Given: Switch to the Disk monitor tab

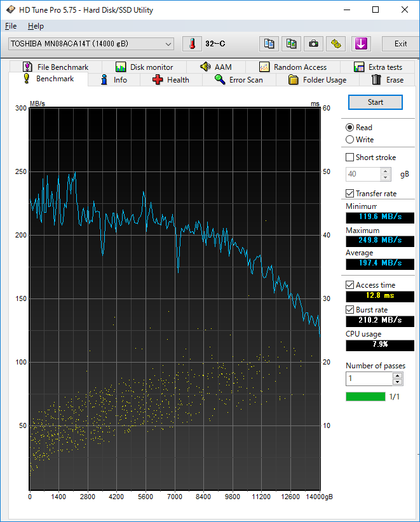Looking at the screenshot, I should 144,67.
